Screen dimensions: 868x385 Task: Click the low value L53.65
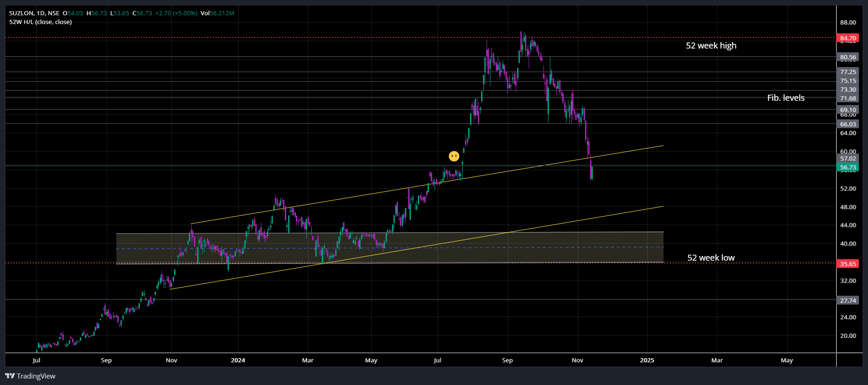click(120, 13)
